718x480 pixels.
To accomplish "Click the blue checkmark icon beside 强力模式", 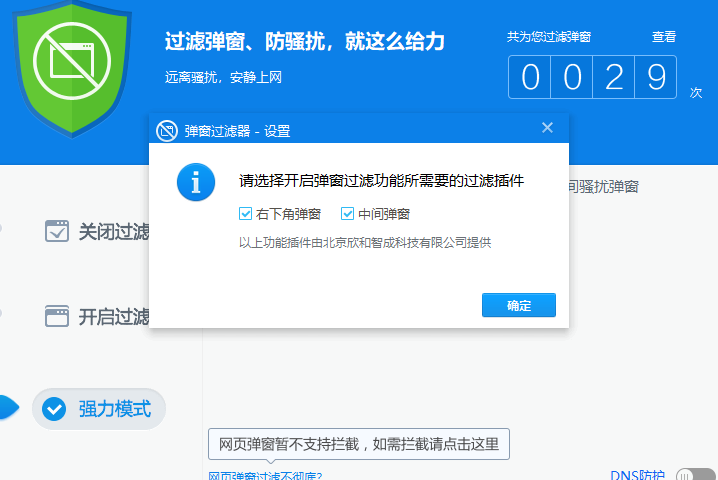I will point(57,409).
